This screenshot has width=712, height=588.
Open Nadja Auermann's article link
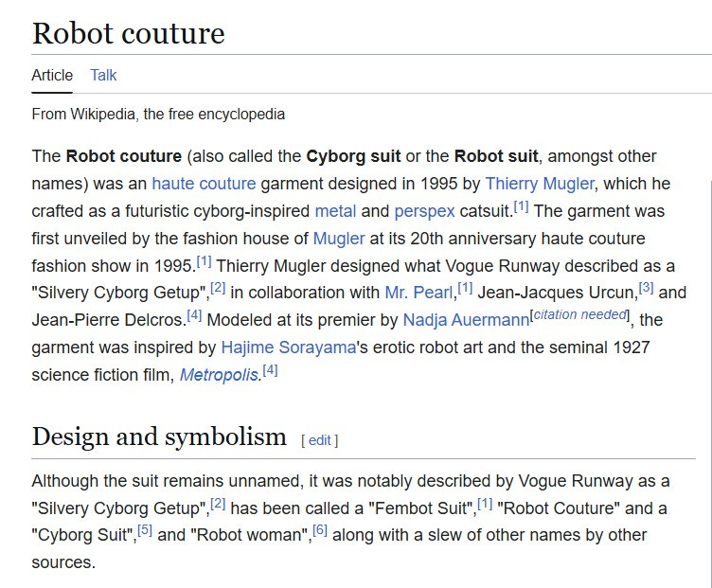pos(466,320)
